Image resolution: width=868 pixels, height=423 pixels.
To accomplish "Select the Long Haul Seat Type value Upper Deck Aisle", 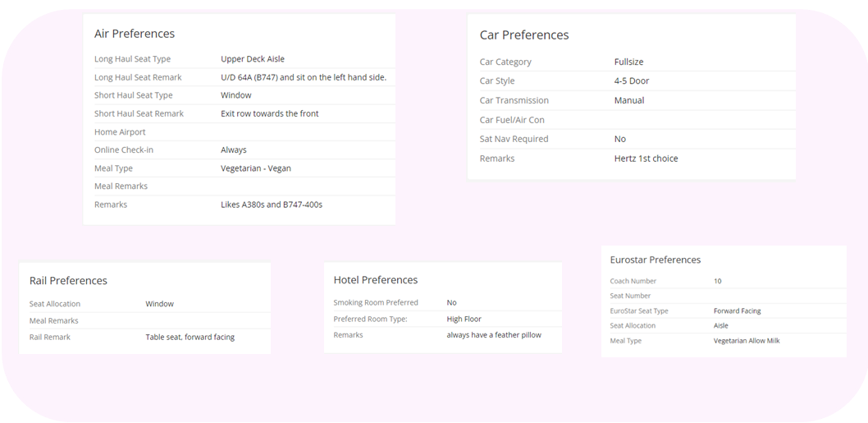I will (x=253, y=59).
